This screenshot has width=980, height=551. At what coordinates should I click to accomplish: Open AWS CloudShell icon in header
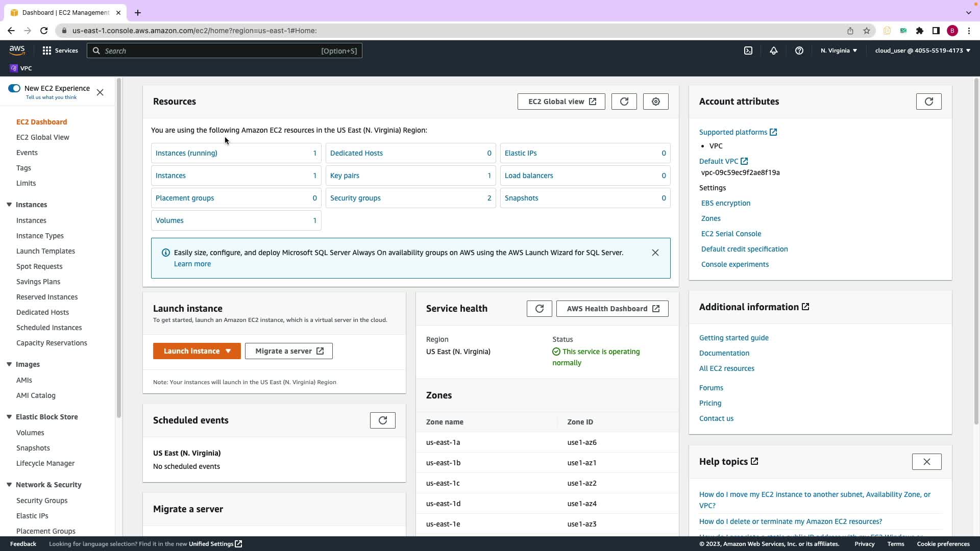pyautogui.click(x=748, y=51)
